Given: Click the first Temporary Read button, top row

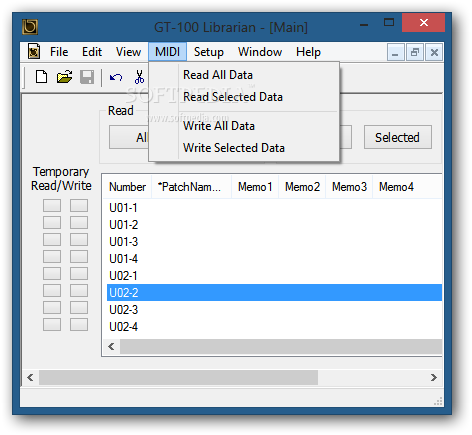Looking at the screenshot, I should click(52, 206).
